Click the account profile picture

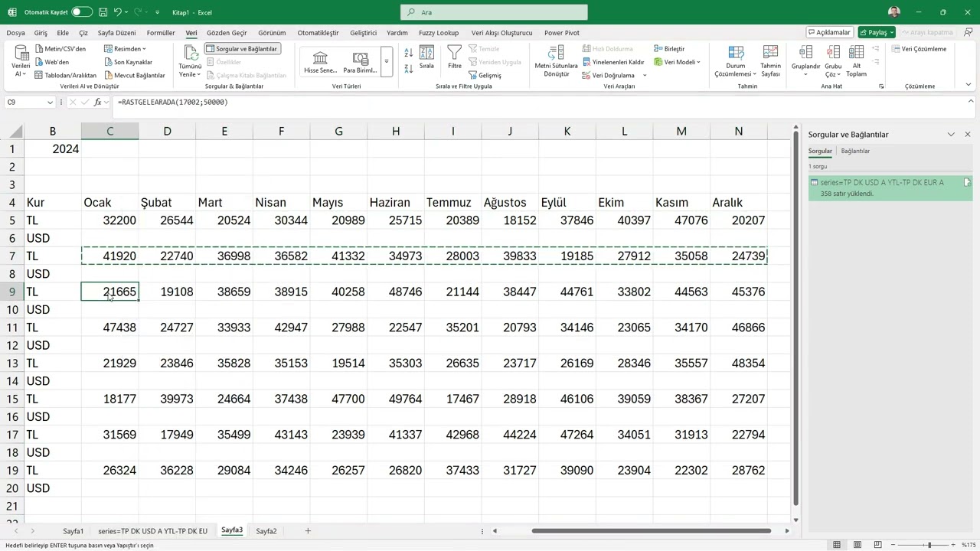point(894,12)
